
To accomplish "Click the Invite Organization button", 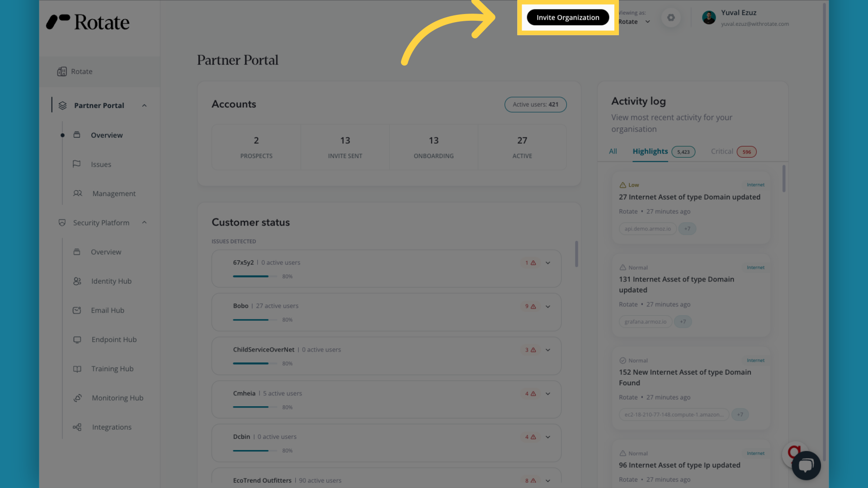I will 567,18.
